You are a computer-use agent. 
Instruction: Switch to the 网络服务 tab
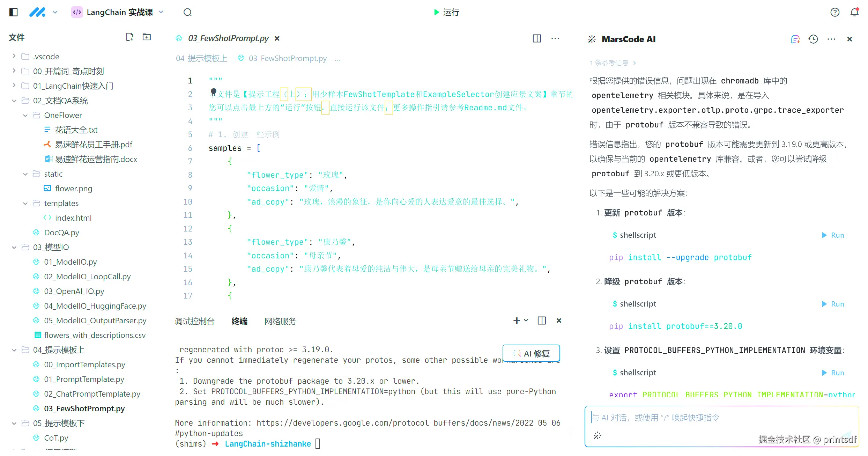[x=280, y=321]
